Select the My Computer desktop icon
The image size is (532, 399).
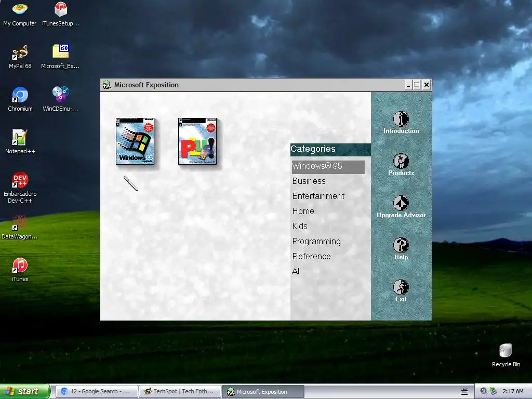tap(20, 14)
